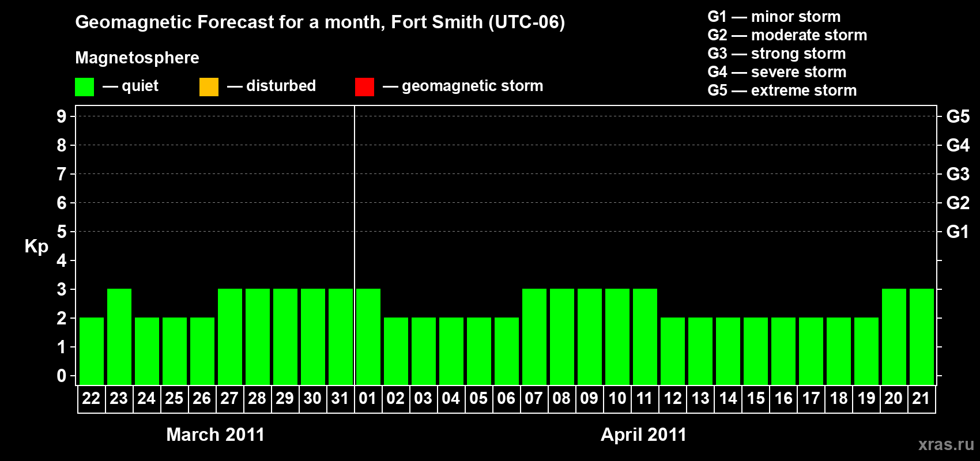The height and width of the screenshot is (461, 980).
Task: Select the bar for March 22
Action: pyautogui.click(x=92, y=351)
